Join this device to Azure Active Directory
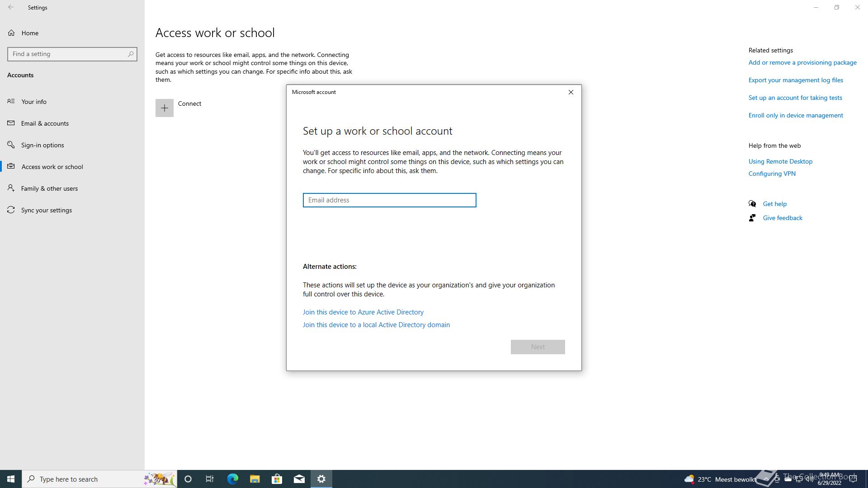Viewport: 868px width, 488px height. (x=363, y=312)
